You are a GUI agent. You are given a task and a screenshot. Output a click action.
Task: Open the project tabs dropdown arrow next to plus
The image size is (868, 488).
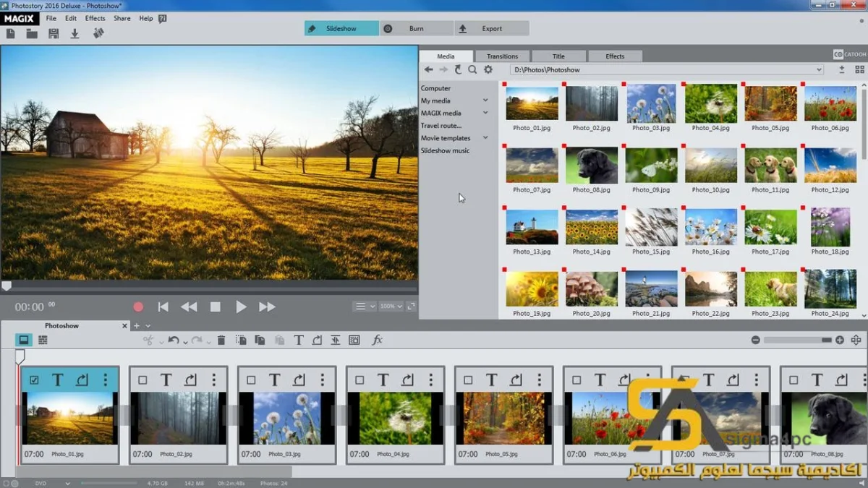click(148, 326)
